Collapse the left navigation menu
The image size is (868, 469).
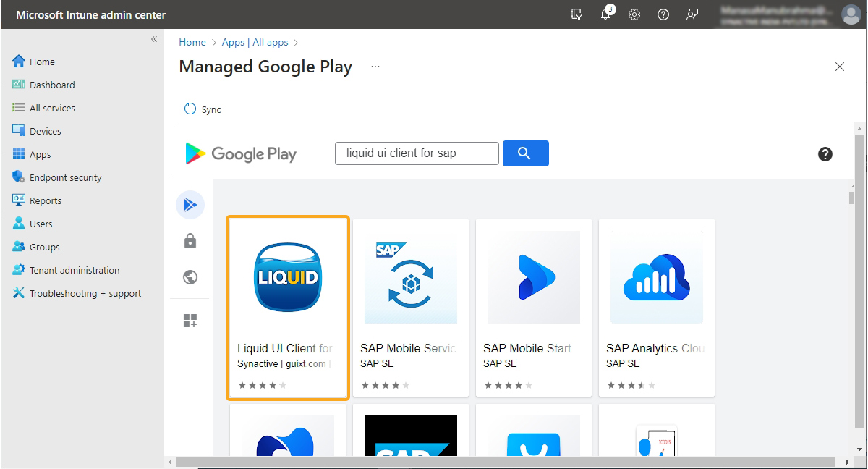coord(154,39)
